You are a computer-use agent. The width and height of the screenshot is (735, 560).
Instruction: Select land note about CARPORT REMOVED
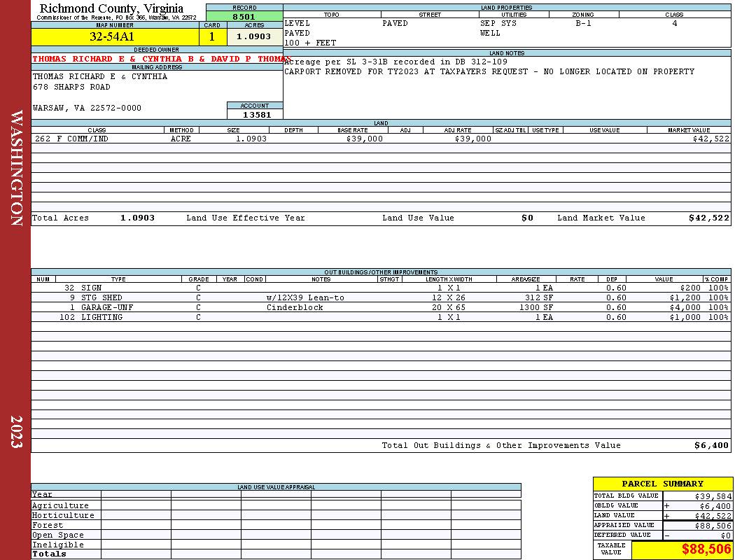coord(489,71)
